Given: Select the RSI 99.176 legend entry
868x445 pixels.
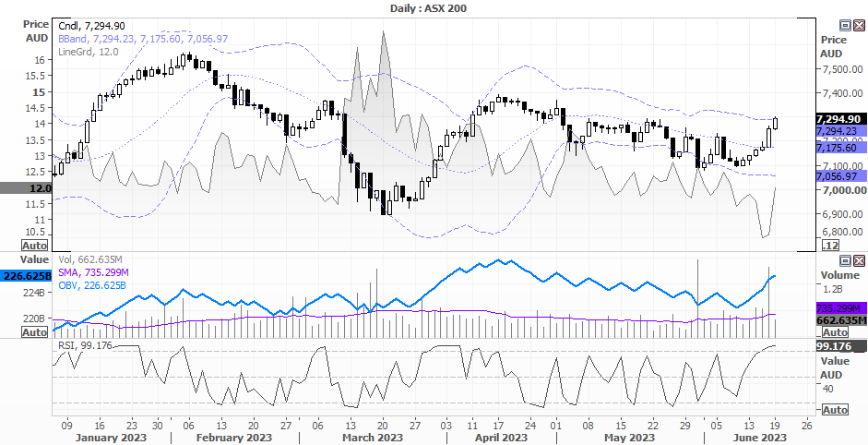Looking at the screenshot, I should click(85, 345).
